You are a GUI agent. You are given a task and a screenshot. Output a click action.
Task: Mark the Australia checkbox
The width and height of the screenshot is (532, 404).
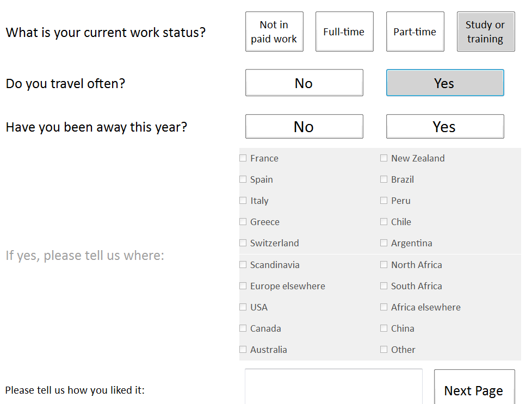pos(243,350)
